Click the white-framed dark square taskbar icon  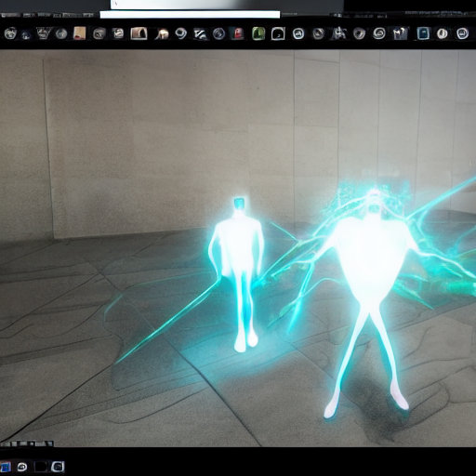[x=58, y=467]
